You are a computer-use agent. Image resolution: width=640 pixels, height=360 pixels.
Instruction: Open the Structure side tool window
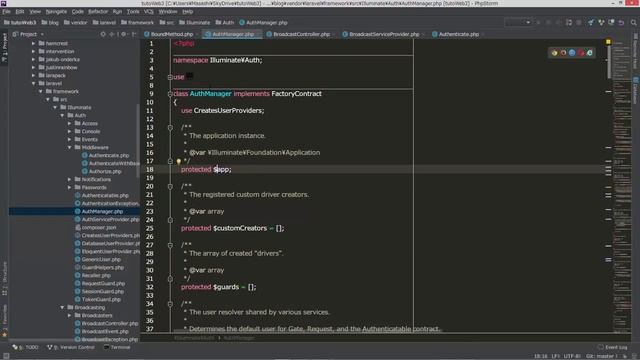point(4,278)
